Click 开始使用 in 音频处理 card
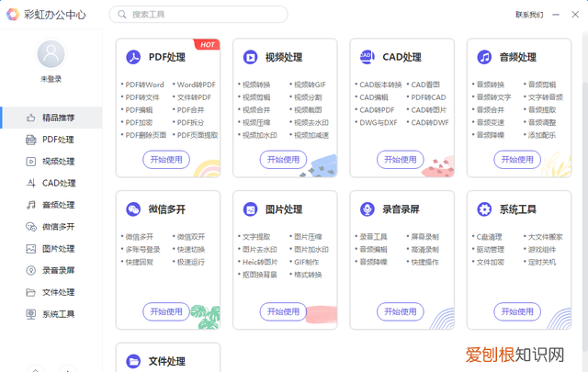The height and width of the screenshot is (372, 588). [517, 160]
